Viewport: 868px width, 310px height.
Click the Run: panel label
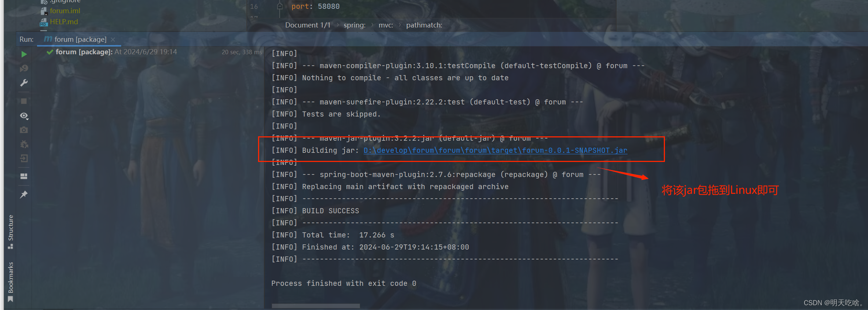26,39
